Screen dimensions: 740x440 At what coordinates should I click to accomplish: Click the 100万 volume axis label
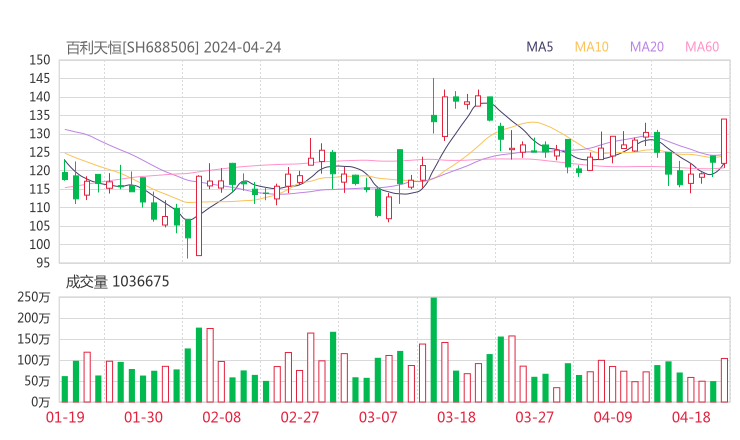pos(34,360)
